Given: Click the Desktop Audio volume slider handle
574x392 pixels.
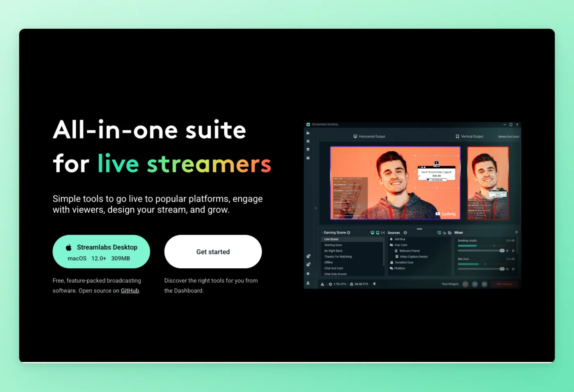Looking at the screenshot, I should (x=502, y=251).
